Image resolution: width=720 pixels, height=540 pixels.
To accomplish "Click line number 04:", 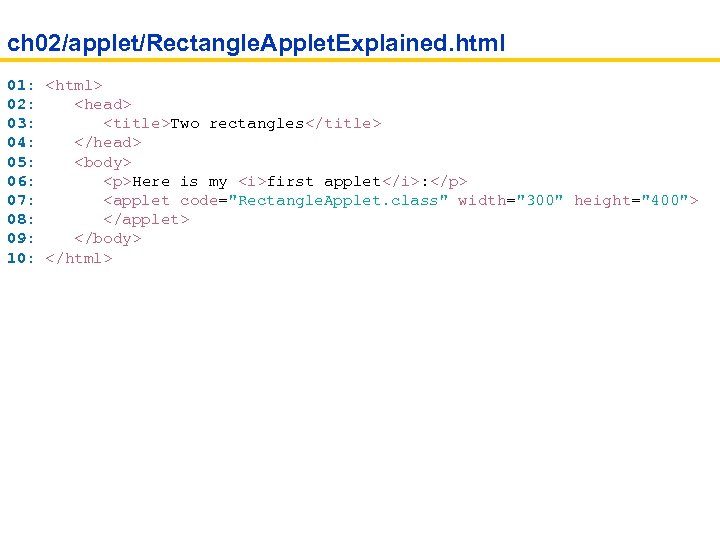I will click(x=21, y=143).
